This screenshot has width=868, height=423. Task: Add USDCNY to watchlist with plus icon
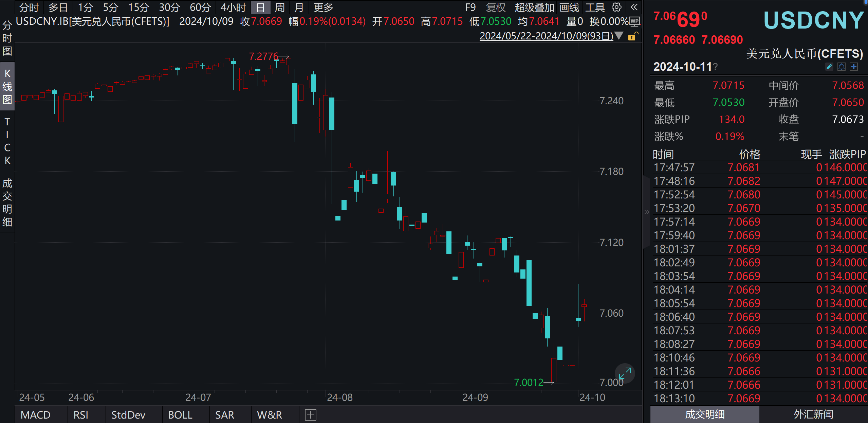coord(854,67)
